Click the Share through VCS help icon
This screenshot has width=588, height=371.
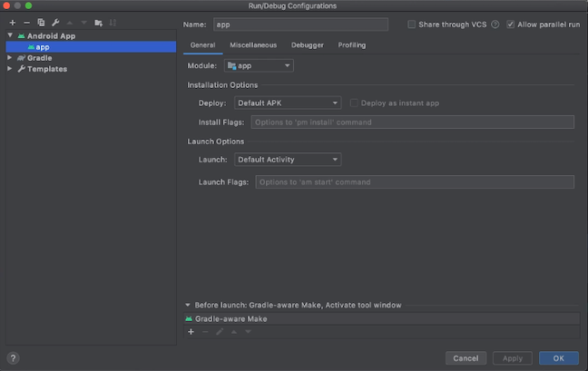[495, 24]
